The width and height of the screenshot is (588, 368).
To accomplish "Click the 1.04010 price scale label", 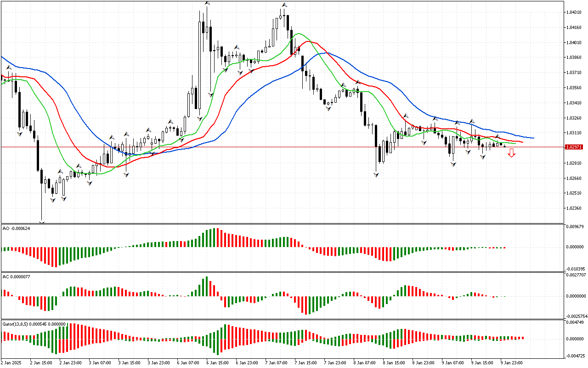I will point(574,43).
